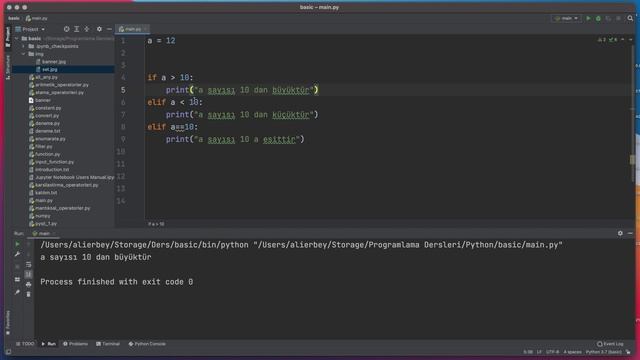Open the Event Log
The width and height of the screenshot is (640, 360).
[x=610, y=344]
